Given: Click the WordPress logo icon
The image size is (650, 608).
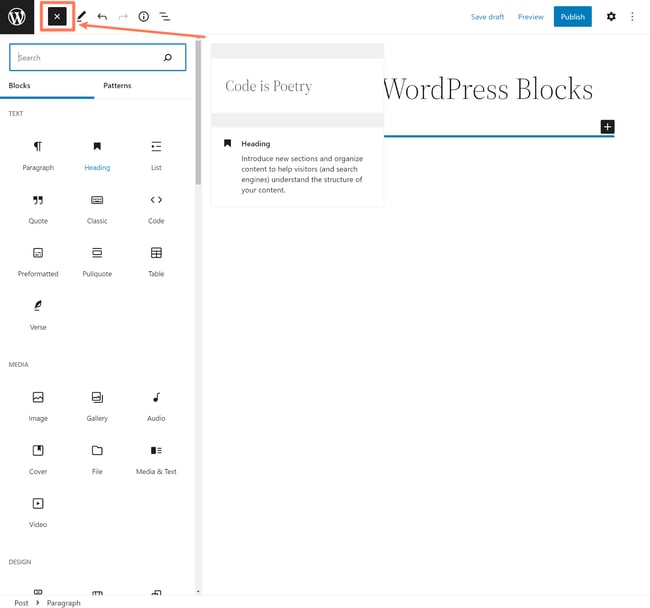Looking at the screenshot, I should pyautogui.click(x=17, y=17).
